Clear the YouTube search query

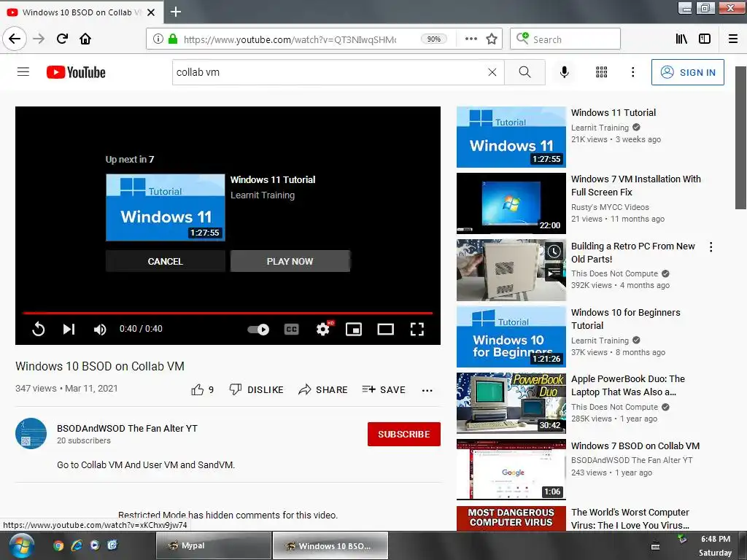tap(492, 72)
